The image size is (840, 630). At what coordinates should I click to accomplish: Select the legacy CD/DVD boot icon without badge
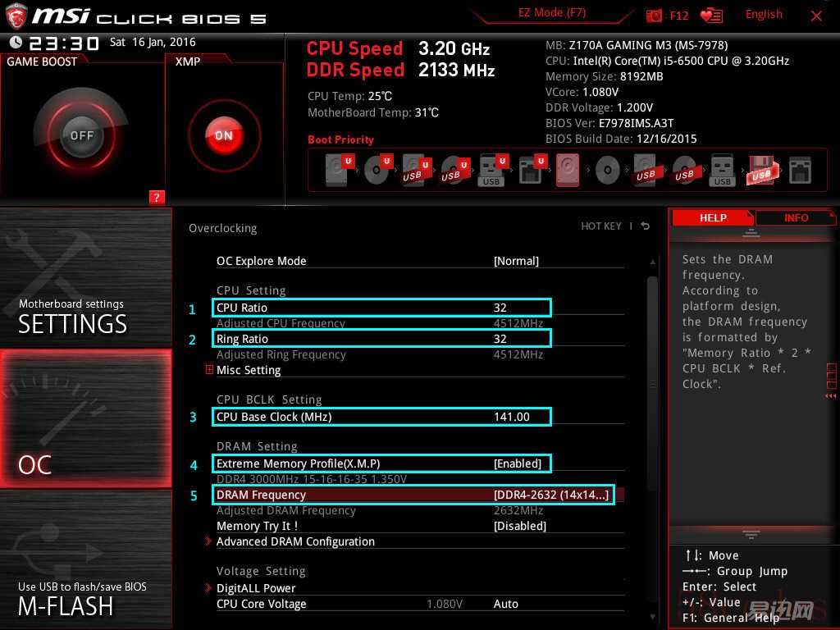(608, 171)
